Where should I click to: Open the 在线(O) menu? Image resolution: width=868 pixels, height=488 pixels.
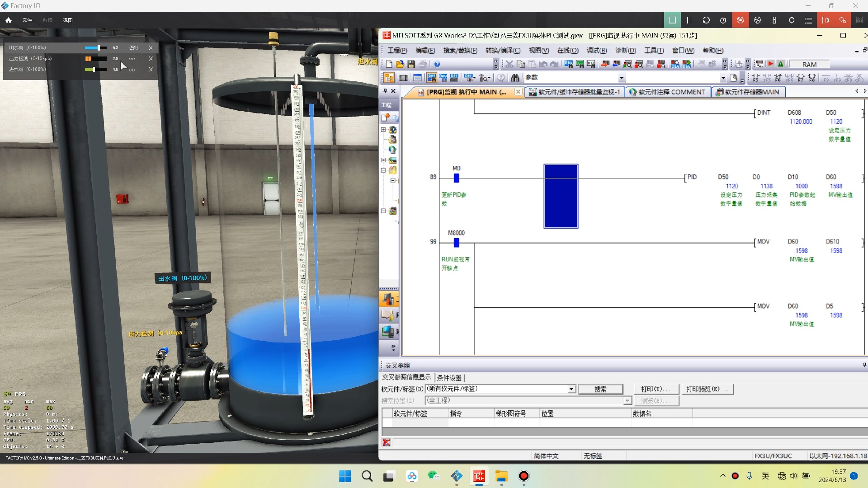tap(568, 51)
